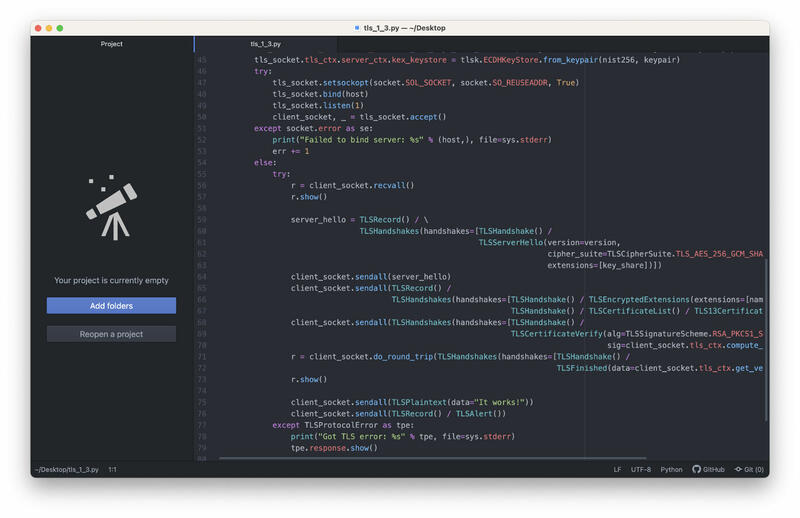Image resolution: width=800 pixels, height=518 pixels.
Task: Click the 1:1 cursor position indicator
Action: coord(112,469)
